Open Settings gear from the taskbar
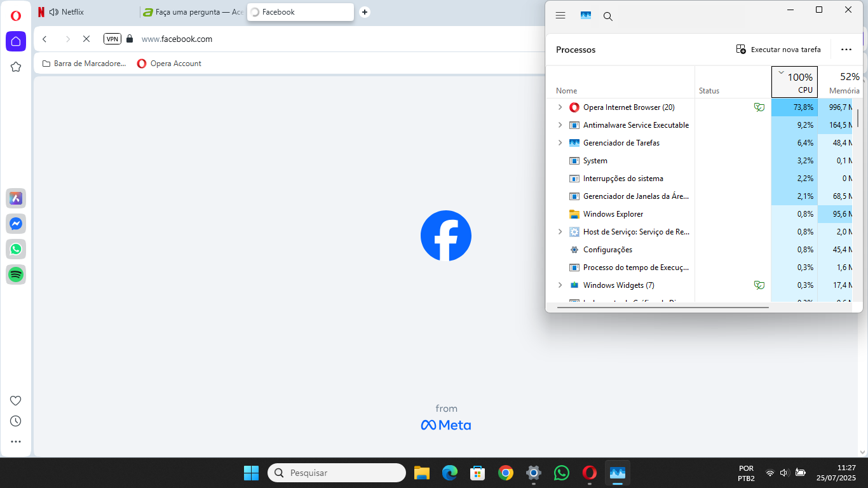 pos(534,473)
